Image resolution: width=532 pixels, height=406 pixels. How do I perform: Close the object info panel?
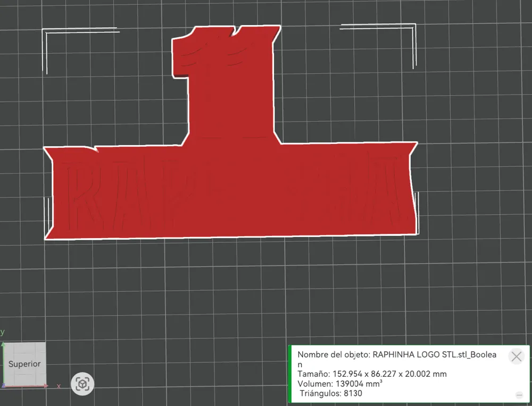[x=517, y=357]
